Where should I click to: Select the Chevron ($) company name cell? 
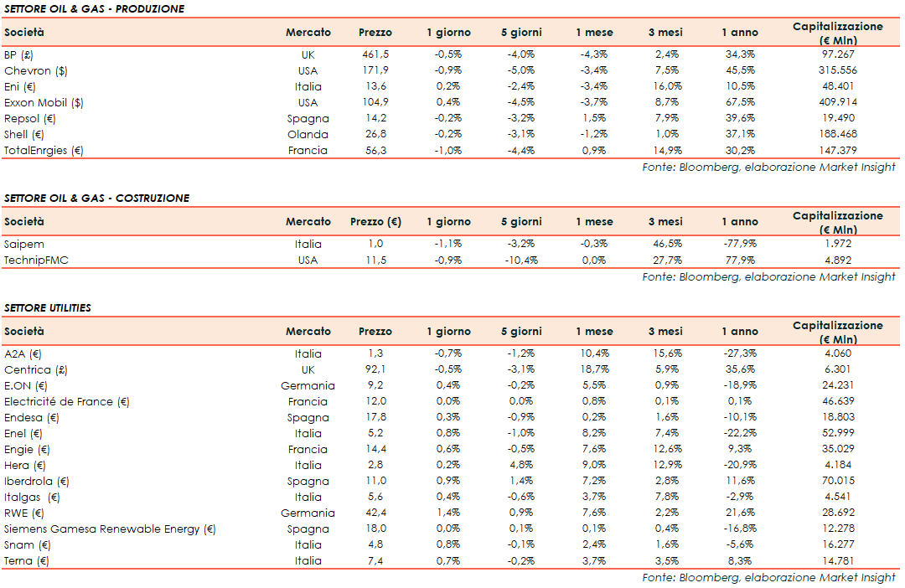click(x=36, y=70)
